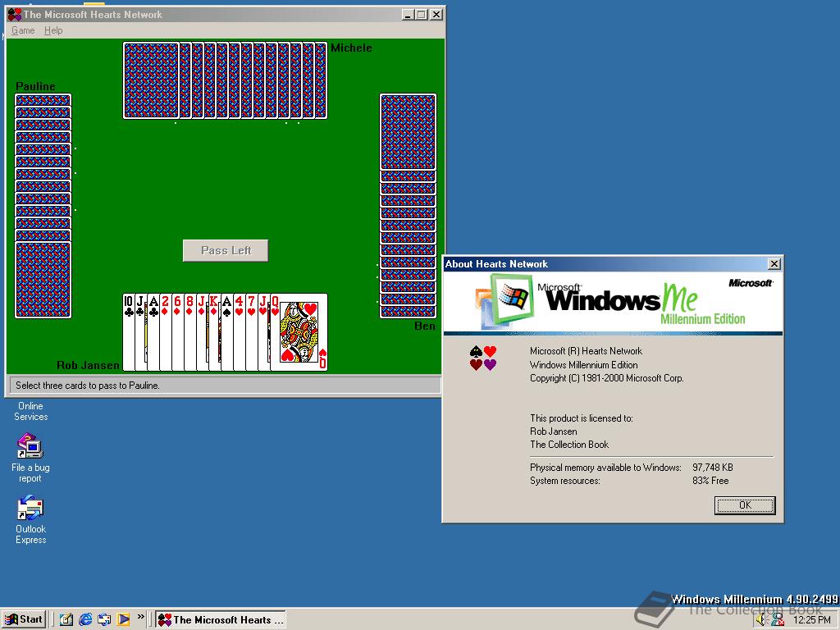Click Show Desktop in Quick Launch

66,619
